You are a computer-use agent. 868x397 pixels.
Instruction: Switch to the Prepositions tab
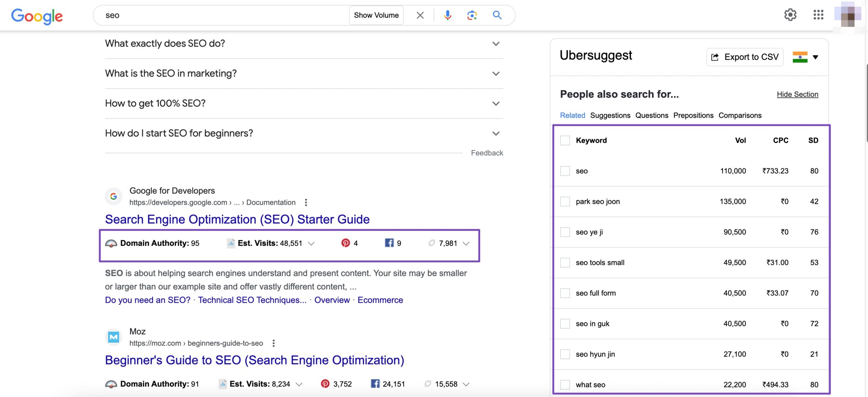pyautogui.click(x=693, y=115)
